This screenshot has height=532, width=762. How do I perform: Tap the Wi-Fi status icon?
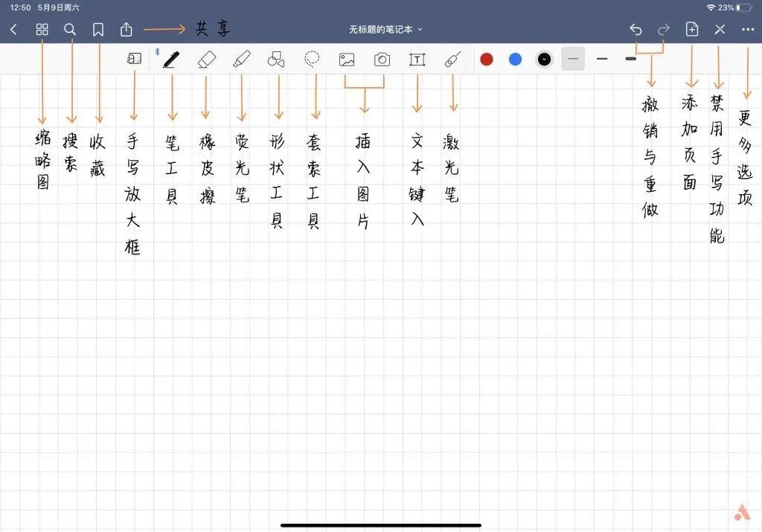pyautogui.click(x=711, y=7)
